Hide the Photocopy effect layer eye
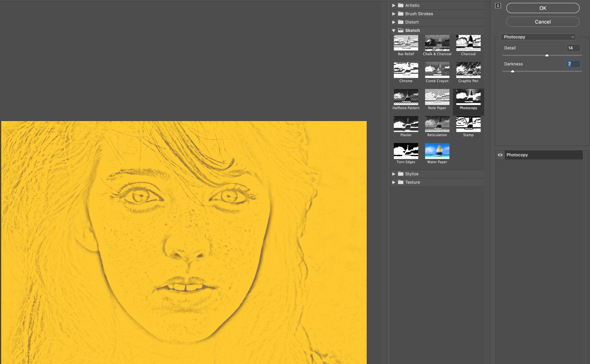Viewport: 590px width, 364px height. pyautogui.click(x=500, y=155)
